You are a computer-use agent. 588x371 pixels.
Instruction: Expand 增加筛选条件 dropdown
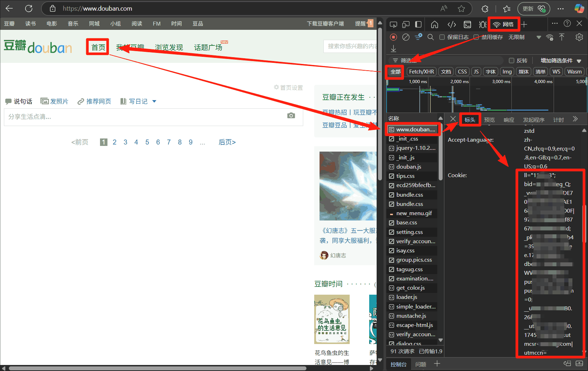(561, 61)
